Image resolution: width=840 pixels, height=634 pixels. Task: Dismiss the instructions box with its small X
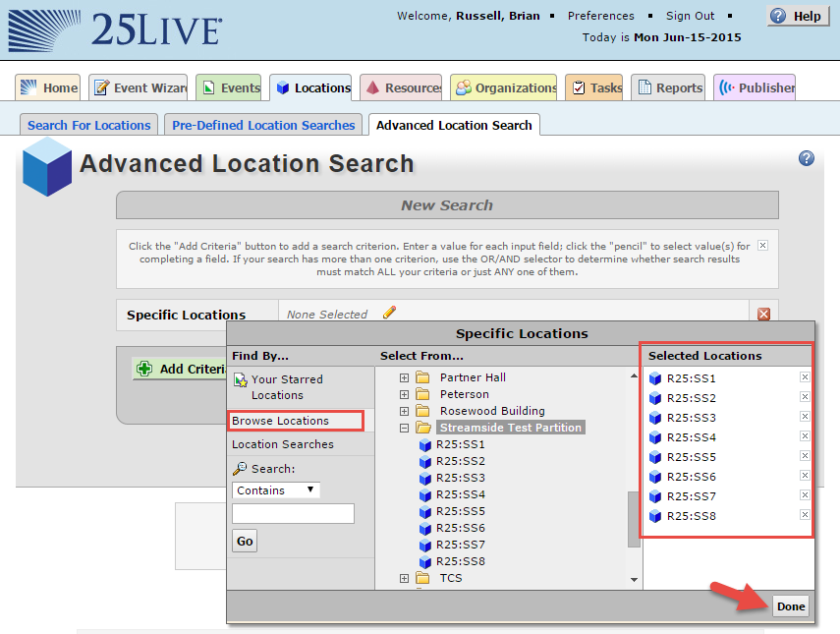tap(762, 246)
